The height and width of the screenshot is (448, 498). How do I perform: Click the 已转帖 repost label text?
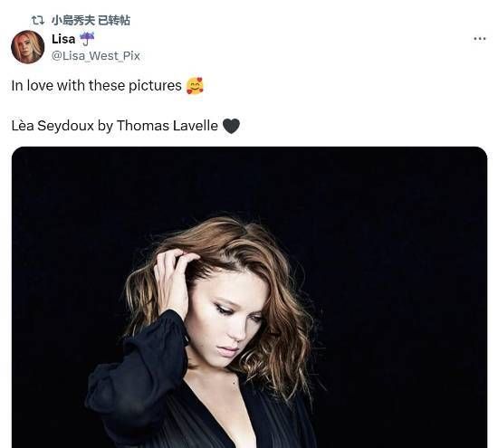[x=114, y=21]
